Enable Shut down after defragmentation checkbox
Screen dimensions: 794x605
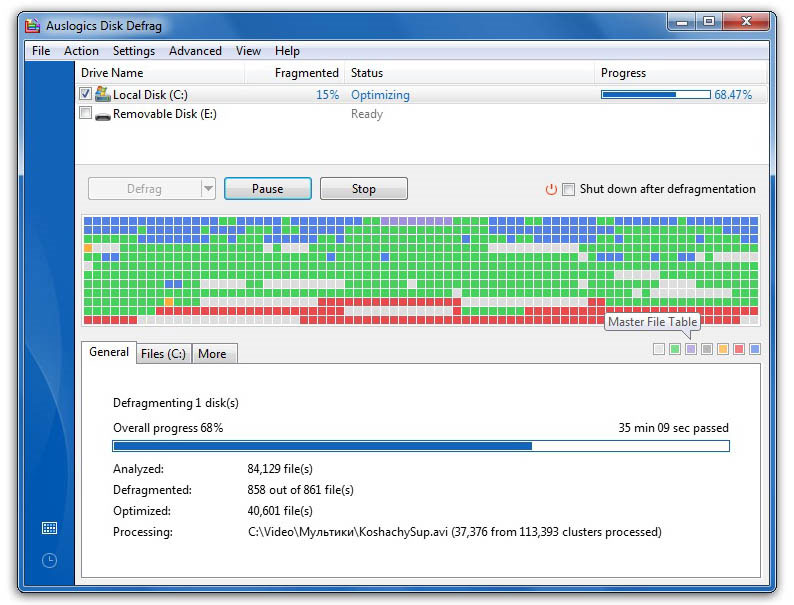[569, 189]
